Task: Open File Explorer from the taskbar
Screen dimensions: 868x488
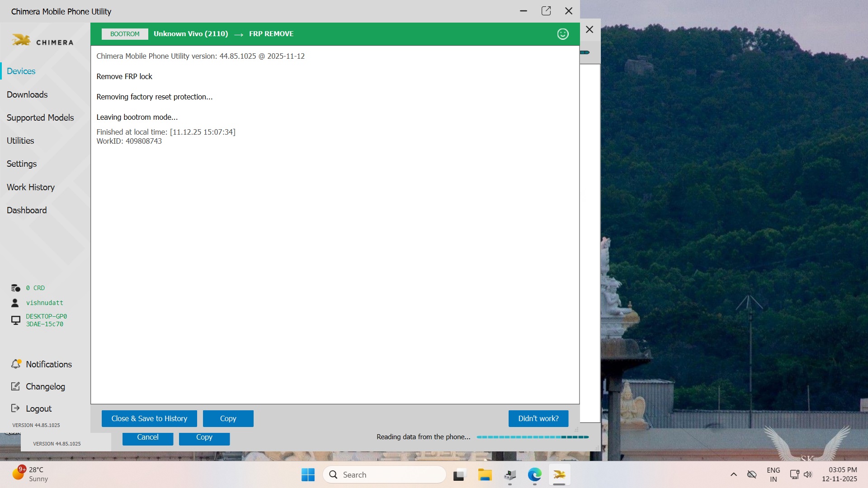Action: coord(485,475)
